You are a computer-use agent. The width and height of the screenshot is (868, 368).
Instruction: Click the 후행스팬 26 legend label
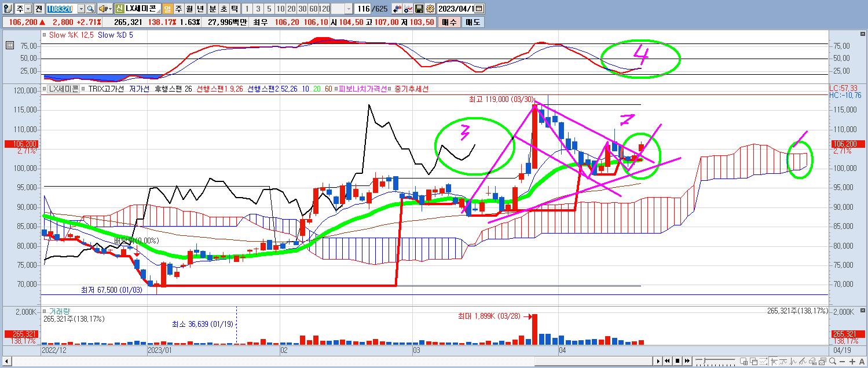(174, 89)
